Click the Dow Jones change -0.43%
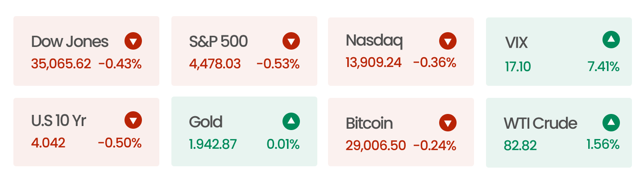Image resolution: width=644 pixels, height=181 pixels. [120, 64]
